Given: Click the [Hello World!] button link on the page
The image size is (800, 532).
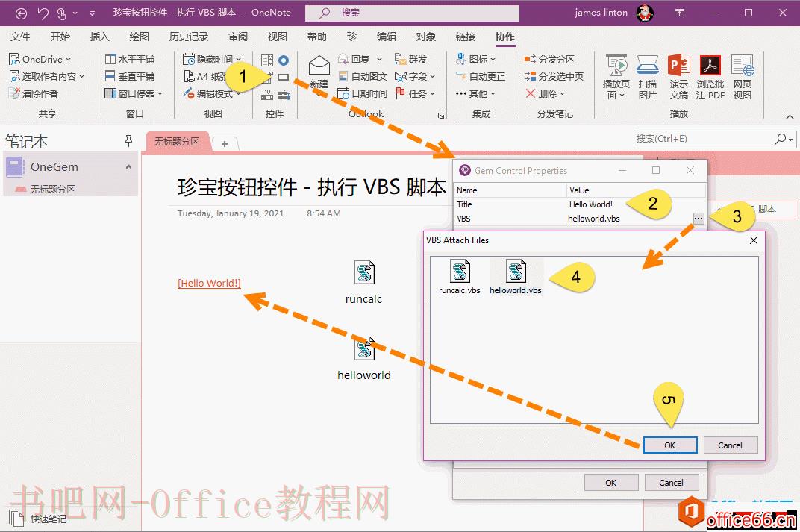Looking at the screenshot, I should pos(209,283).
